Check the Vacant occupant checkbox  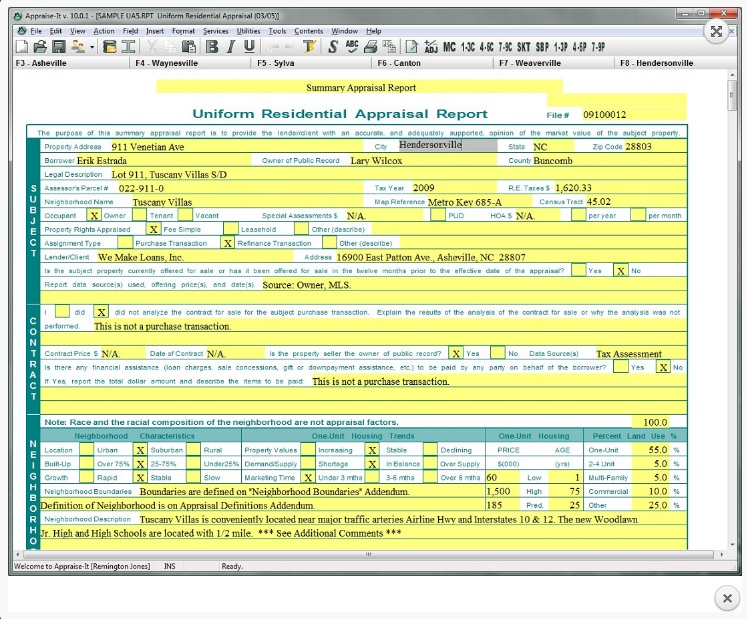pos(185,215)
